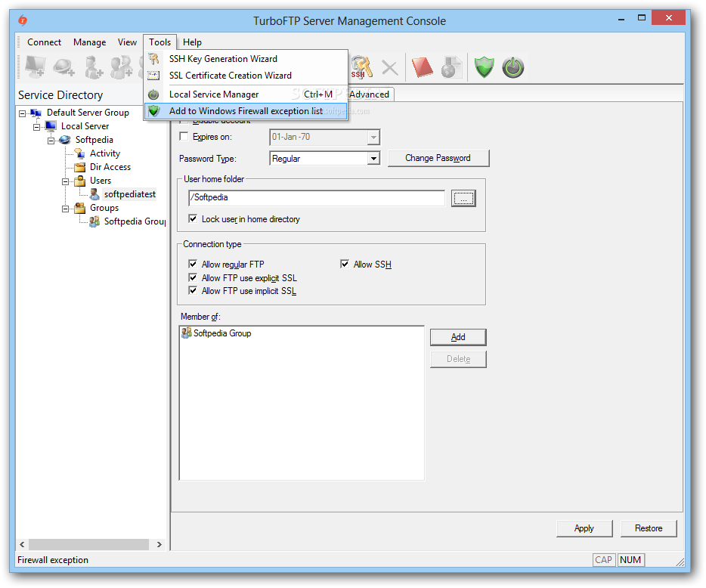Uncheck Allow FTP use explicit SSL
Screen dimensions: 706x588
pos(193,277)
